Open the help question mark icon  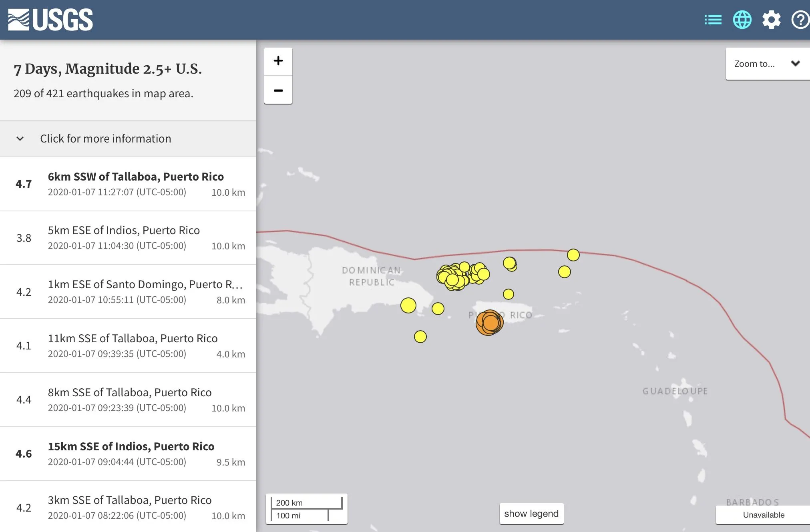tap(800, 20)
